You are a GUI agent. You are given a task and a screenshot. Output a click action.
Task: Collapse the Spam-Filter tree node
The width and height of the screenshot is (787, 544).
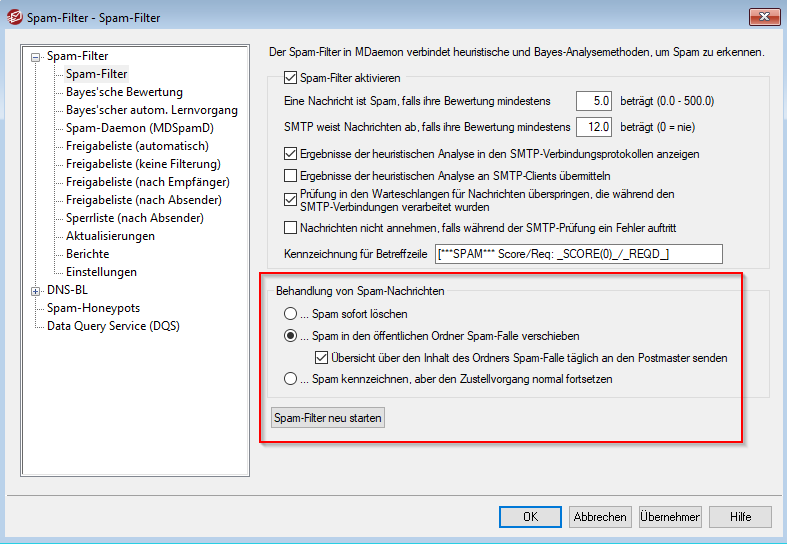pos(37,57)
